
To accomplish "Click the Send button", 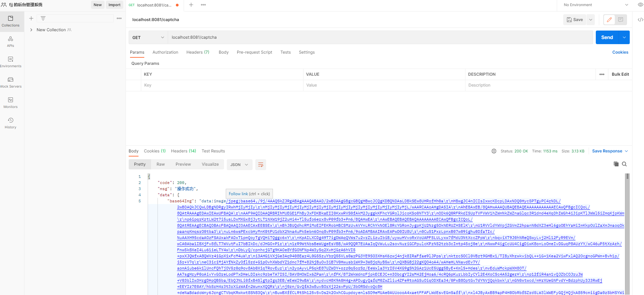I will (607, 37).
